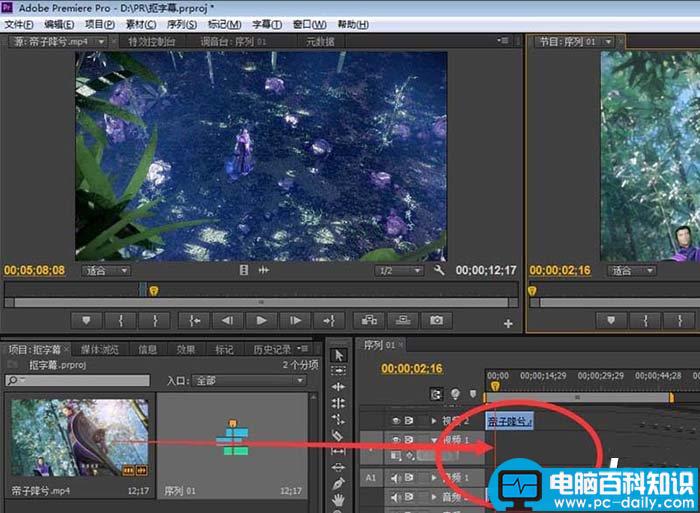
Task: Expand Video 2 track
Action: 433,421
